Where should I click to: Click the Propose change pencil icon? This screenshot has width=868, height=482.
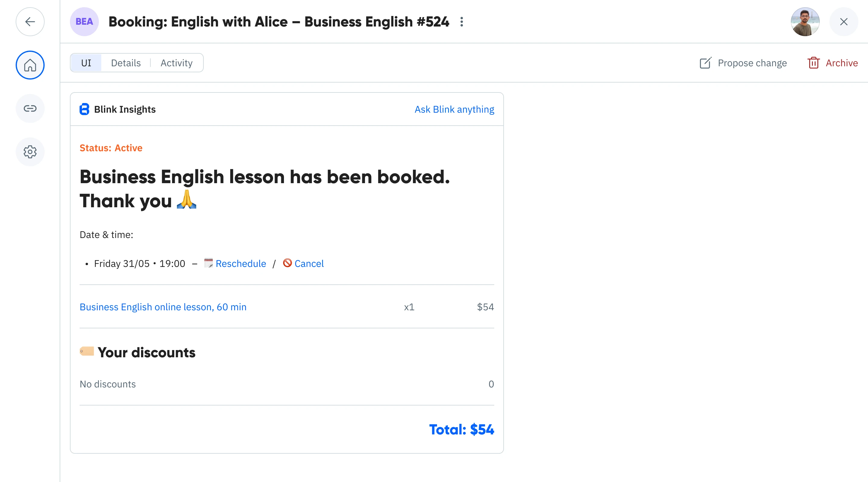coord(706,63)
